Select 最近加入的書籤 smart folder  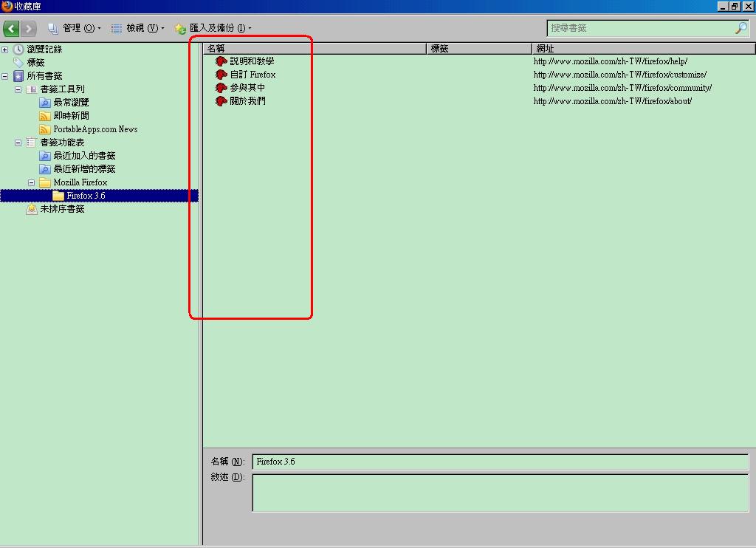pyautogui.click(x=84, y=156)
